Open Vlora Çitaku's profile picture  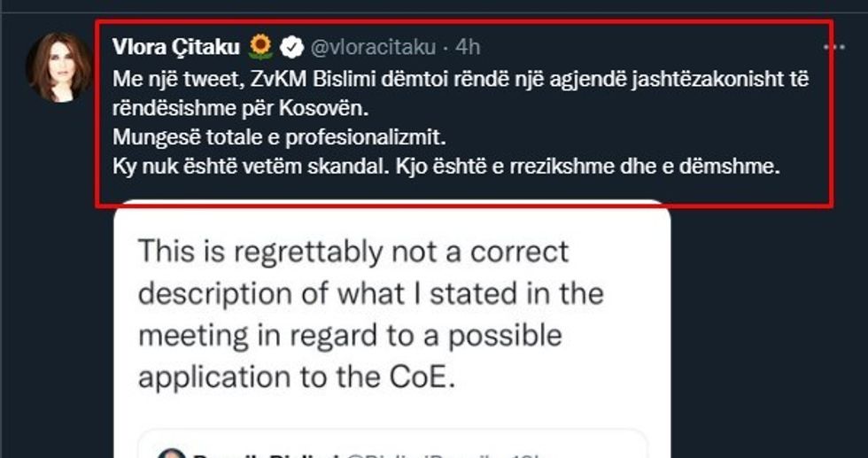click(59, 68)
